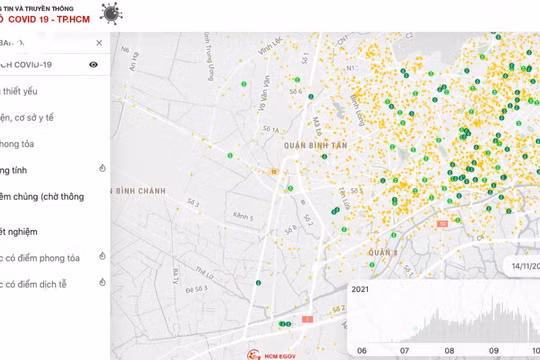The width and height of the screenshot is (540, 360).
Task: Click the coronavirus logo in the header
Action: click(111, 13)
